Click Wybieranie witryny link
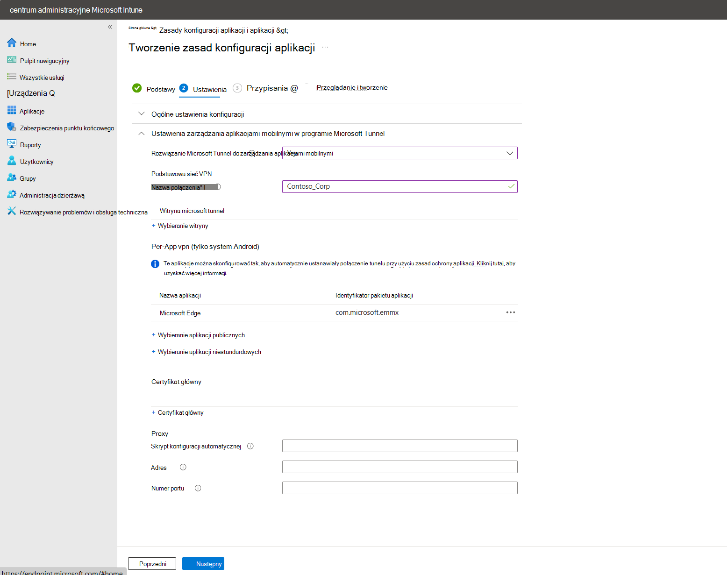Image resolution: width=728 pixels, height=575 pixels. tap(183, 226)
